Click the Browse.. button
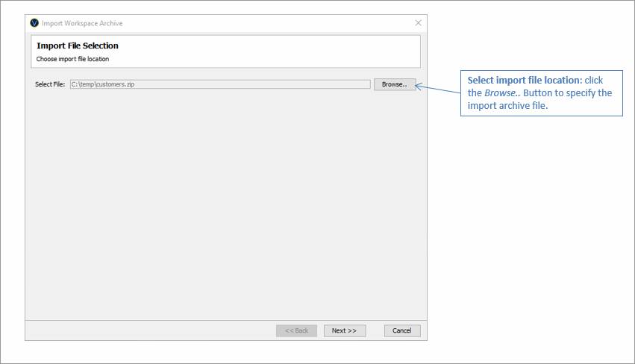Screen dimensions: 635x364 click(394, 84)
